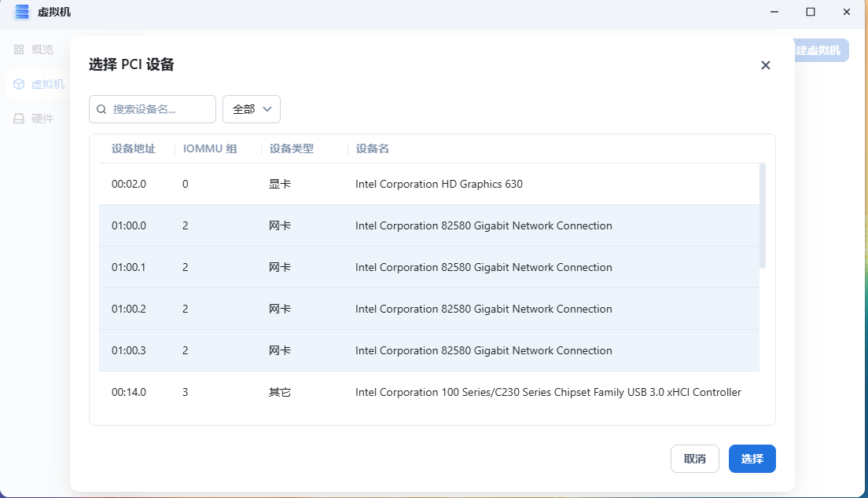The image size is (868, 498).
Task: Click IOMMU group 2 in 01:00.3 row
Action: pyautogui.click(x=186, y=350)
